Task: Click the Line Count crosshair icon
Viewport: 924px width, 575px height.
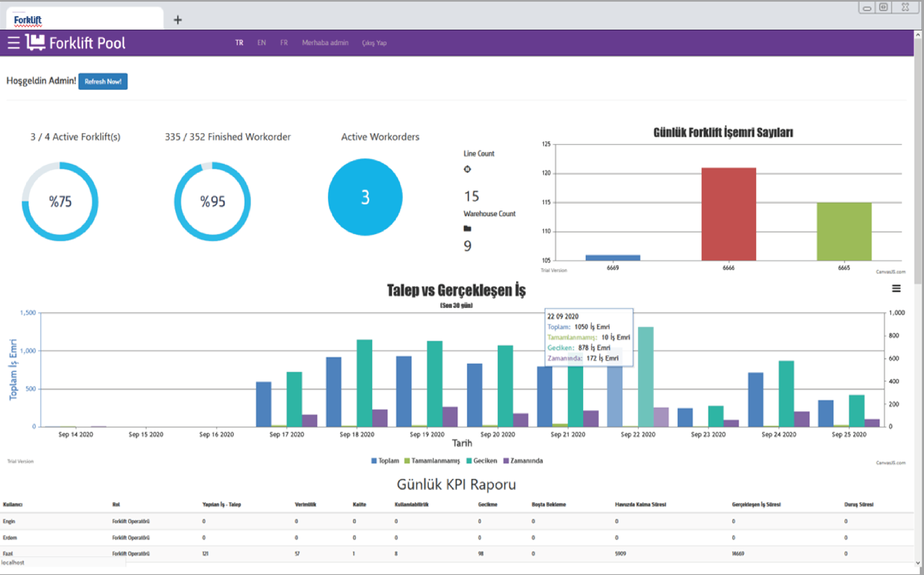Action: tap(467, 169)
